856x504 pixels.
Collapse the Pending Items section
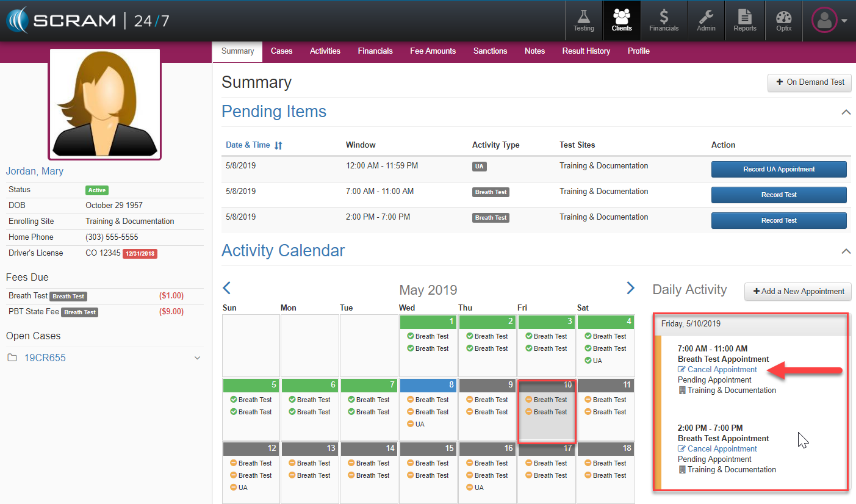(846, 112)
